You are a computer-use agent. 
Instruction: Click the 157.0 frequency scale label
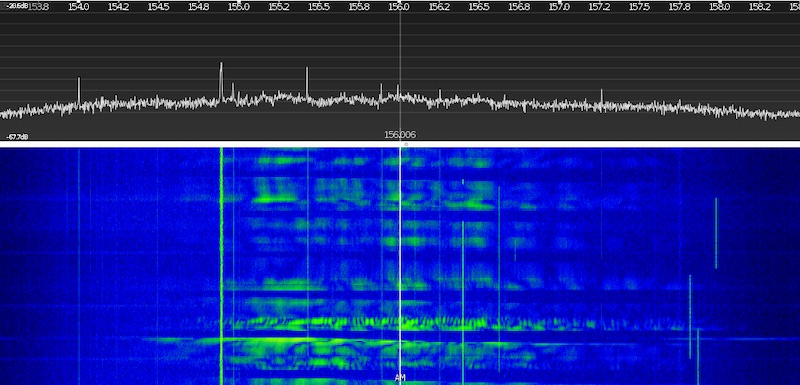pos(559,7)
